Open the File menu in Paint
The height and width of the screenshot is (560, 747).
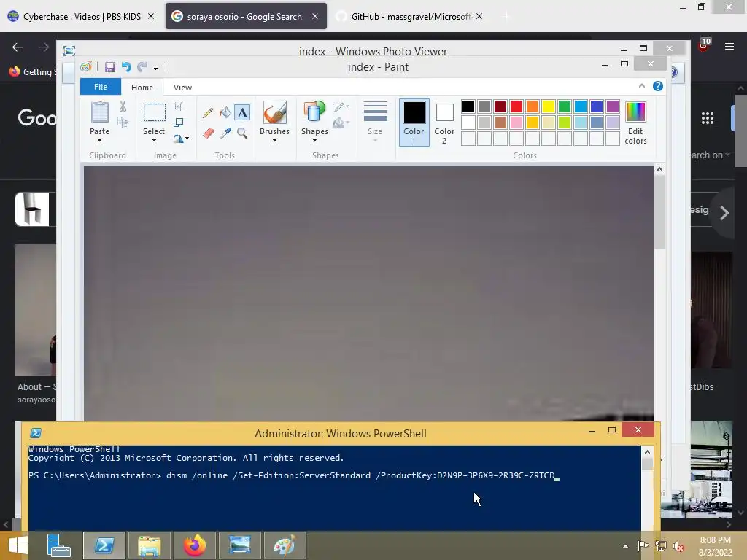pos(101,87)
